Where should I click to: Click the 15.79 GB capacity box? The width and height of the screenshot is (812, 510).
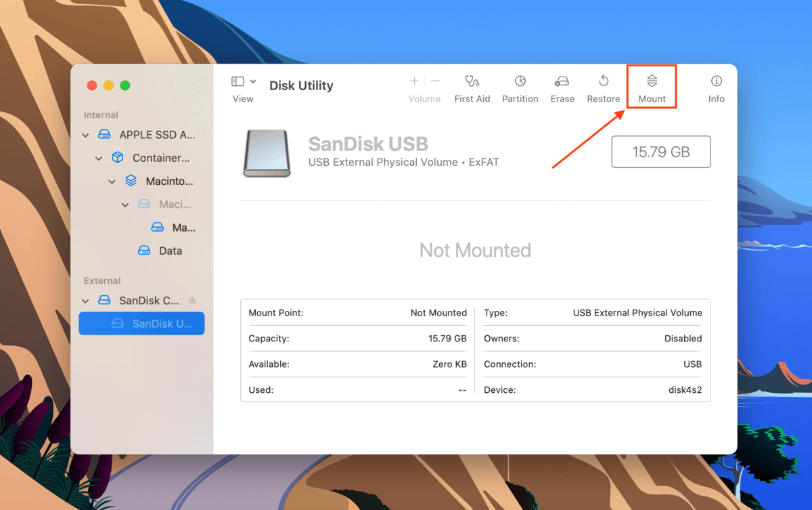[660, 152]
